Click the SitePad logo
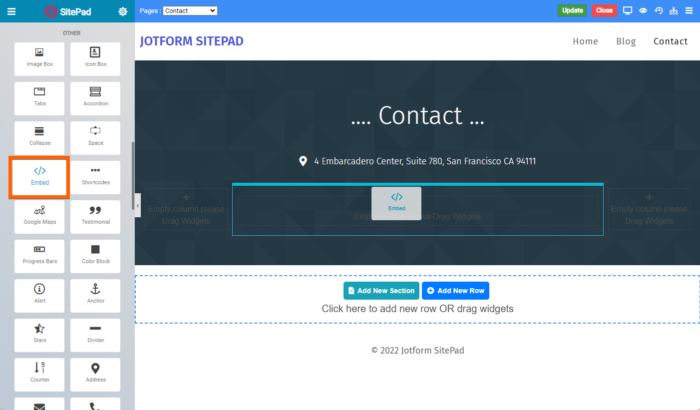The height and width of the screenshot is (410, 700). pyautogui.click(x=68, y=12)
